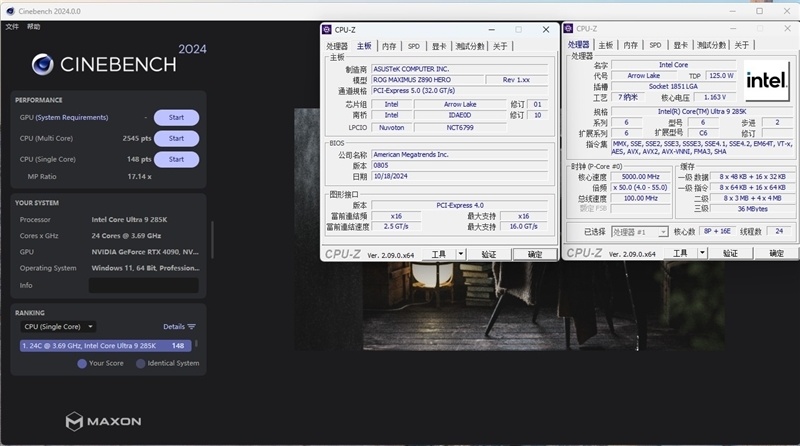Open 关于 tab in front CPU-Z window
The height and width of the screenshot is (446, 800).
500,46
